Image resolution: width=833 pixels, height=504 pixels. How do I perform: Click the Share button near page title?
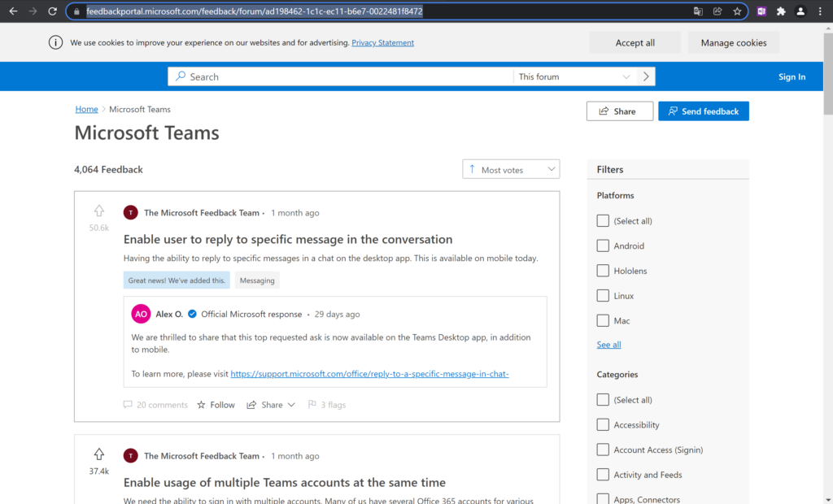[620, 111]
